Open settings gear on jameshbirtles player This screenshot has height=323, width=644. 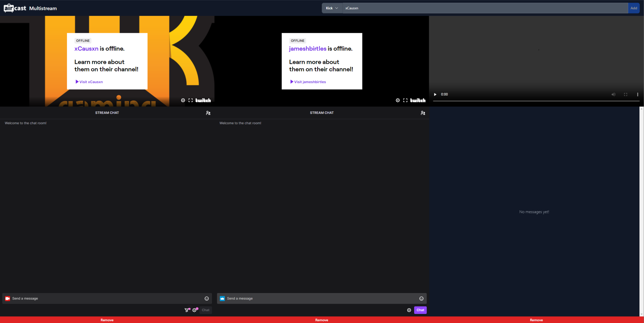coord(398,100)
